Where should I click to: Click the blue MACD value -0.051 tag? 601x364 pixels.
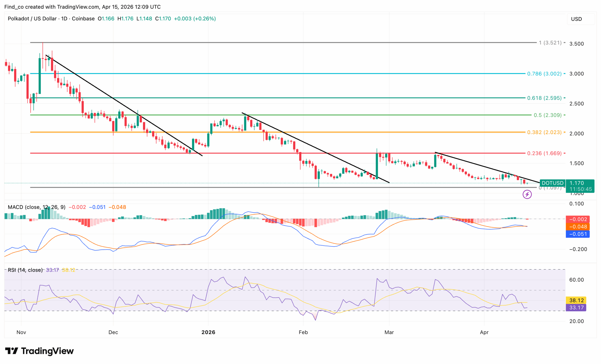pyautogui.click(x=578, y=234)
